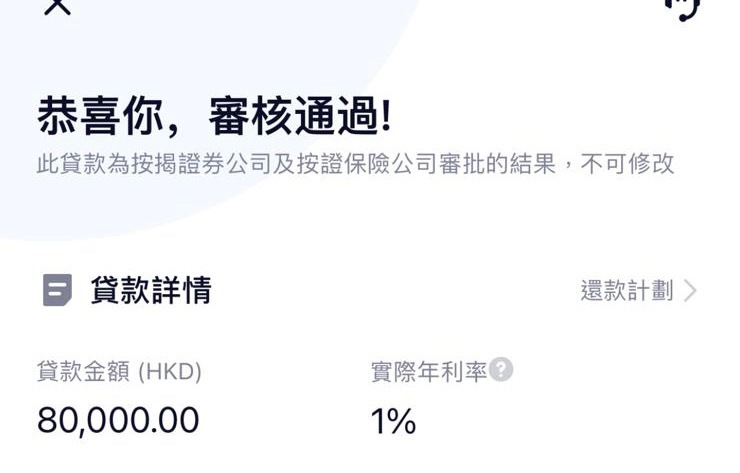Screen dimensions: 740x473
Task: Click 審批的結果 in the subtitle
Action: [497, 164]
